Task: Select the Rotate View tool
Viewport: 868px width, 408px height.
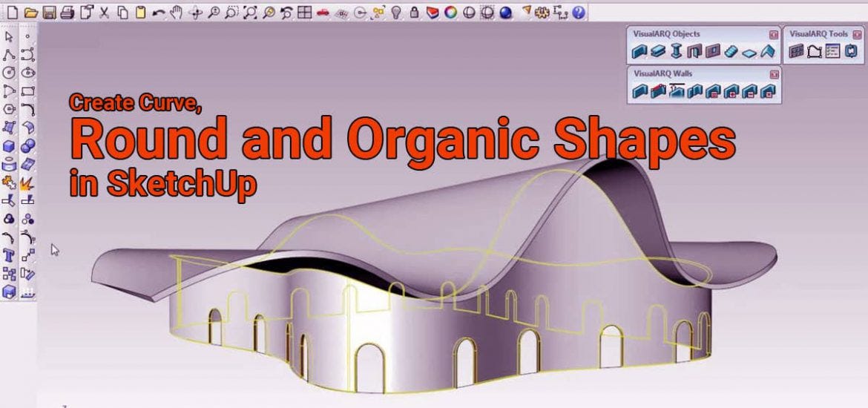Action: [195, 13]
